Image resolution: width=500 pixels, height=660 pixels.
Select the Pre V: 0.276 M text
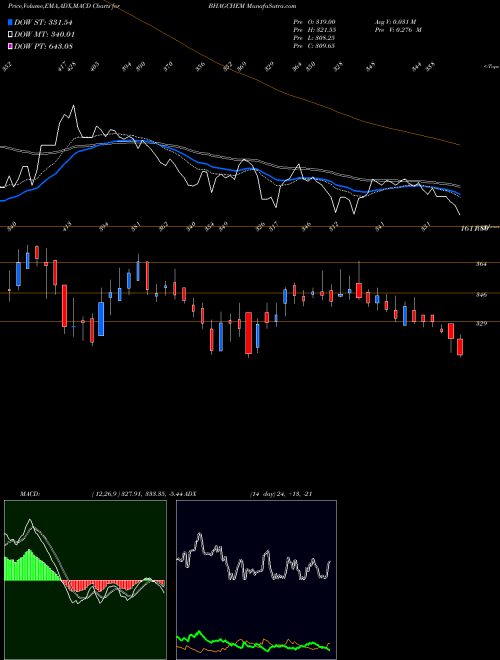(x=398, y=29)
